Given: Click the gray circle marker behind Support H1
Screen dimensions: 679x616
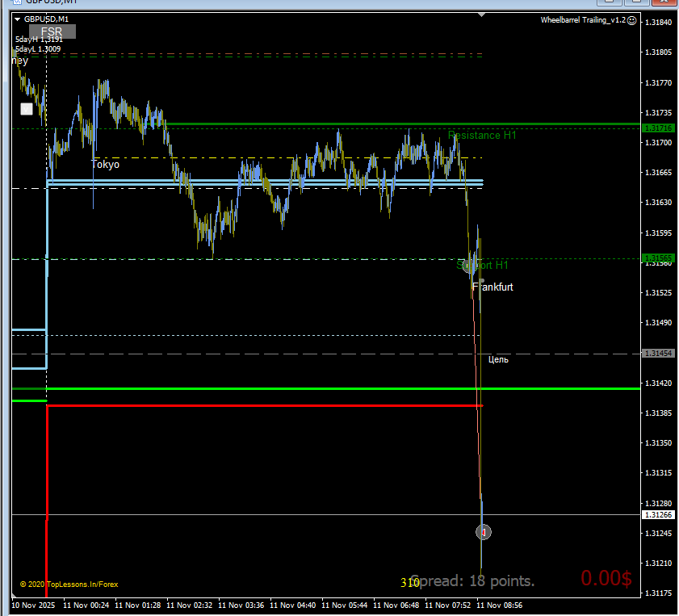Looking at the screenshot, I should 469,266.
